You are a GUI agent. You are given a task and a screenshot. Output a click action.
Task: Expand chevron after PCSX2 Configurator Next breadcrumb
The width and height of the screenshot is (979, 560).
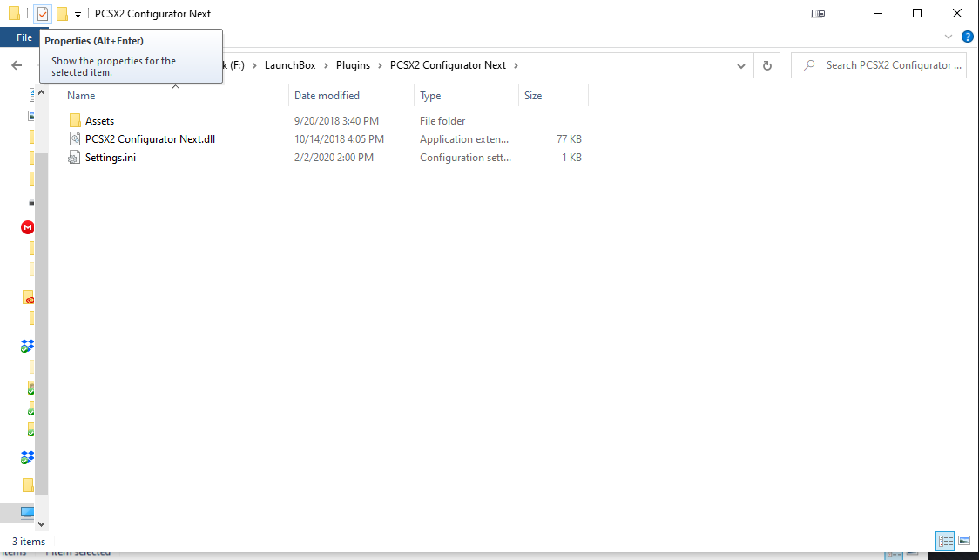(516, 65)
